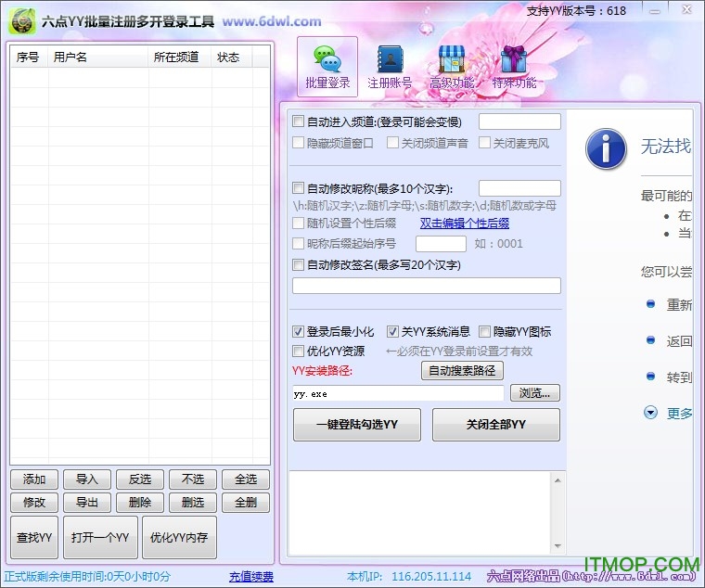Image resolution: width=705 pixels, height=588 pixels.
Task: Click the 删除 button
Action: click(x=140, y=502)
